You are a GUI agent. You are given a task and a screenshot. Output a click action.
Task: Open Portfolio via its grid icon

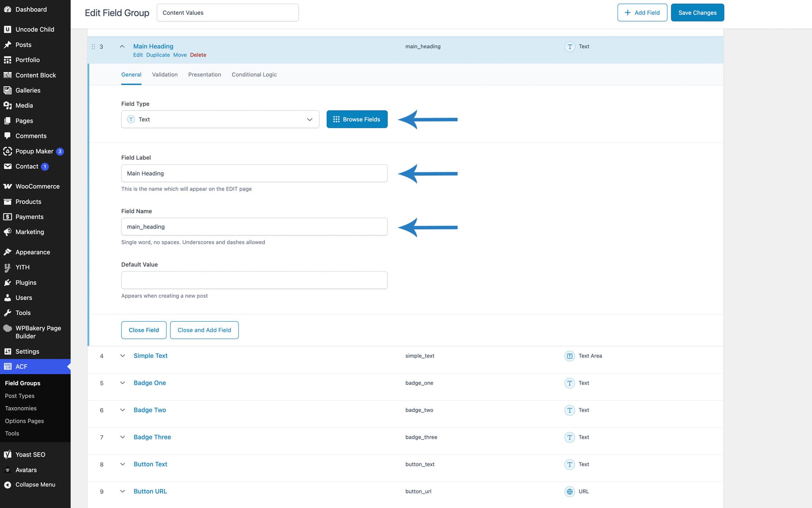tap(8, 60)
